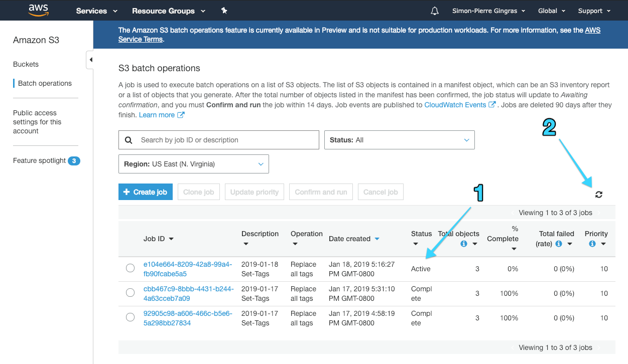Image resolution: width=628 pixels, height=364 pixels.
Task: Collapse the Amazon S3 sidebar panel
Action: pyautogui.click(x=91, y=59)
